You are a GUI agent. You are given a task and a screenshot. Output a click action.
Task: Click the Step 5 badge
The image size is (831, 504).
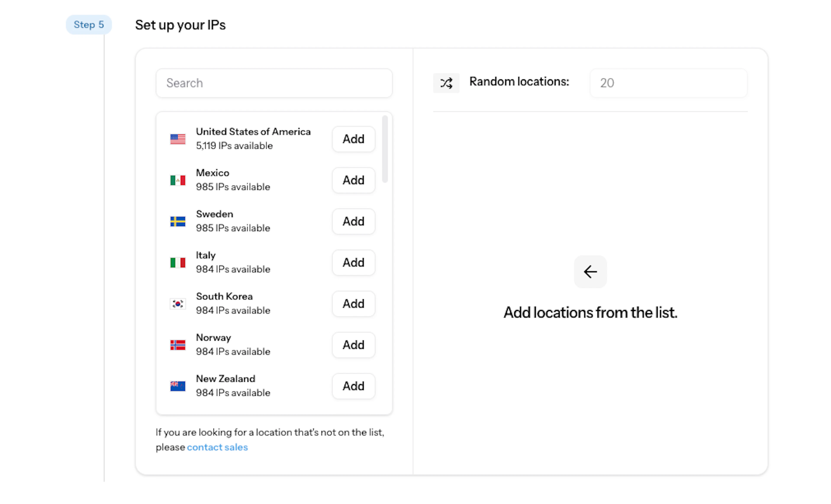pyautogui.click(x=89, y=25)
